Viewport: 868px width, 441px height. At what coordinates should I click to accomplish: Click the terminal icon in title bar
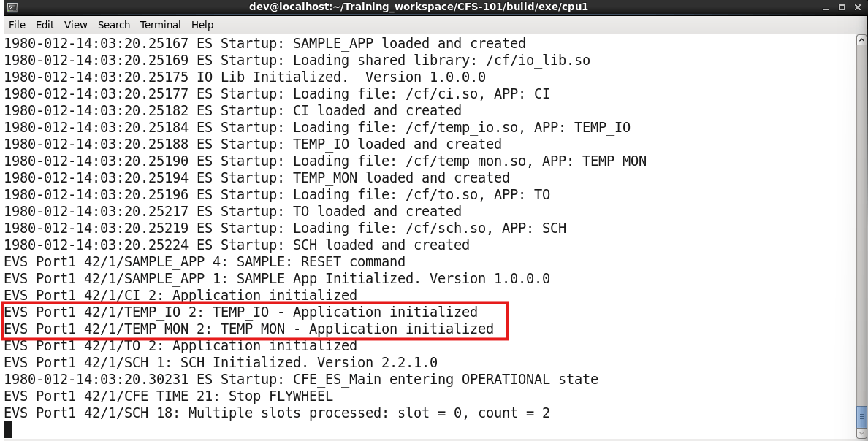[x=9, y=7]
